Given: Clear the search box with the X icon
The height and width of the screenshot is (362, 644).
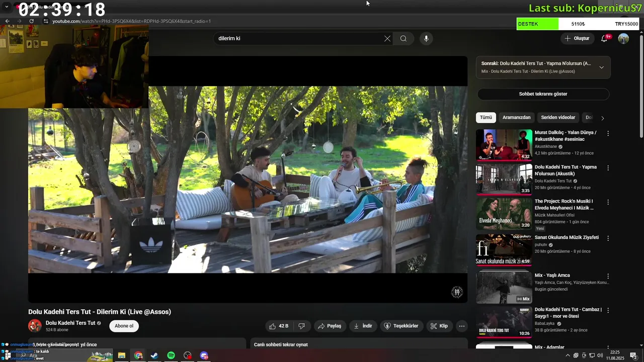Looking at the screenshot, I should (x=387, y=38).
